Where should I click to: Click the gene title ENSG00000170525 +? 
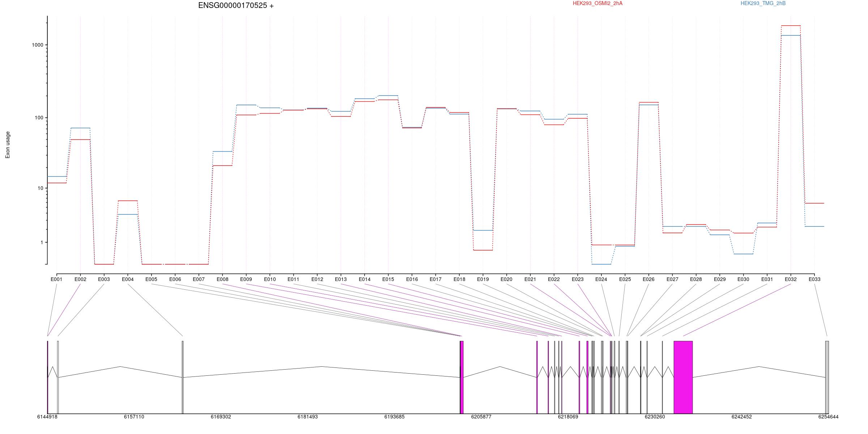[x=236, y=5]
